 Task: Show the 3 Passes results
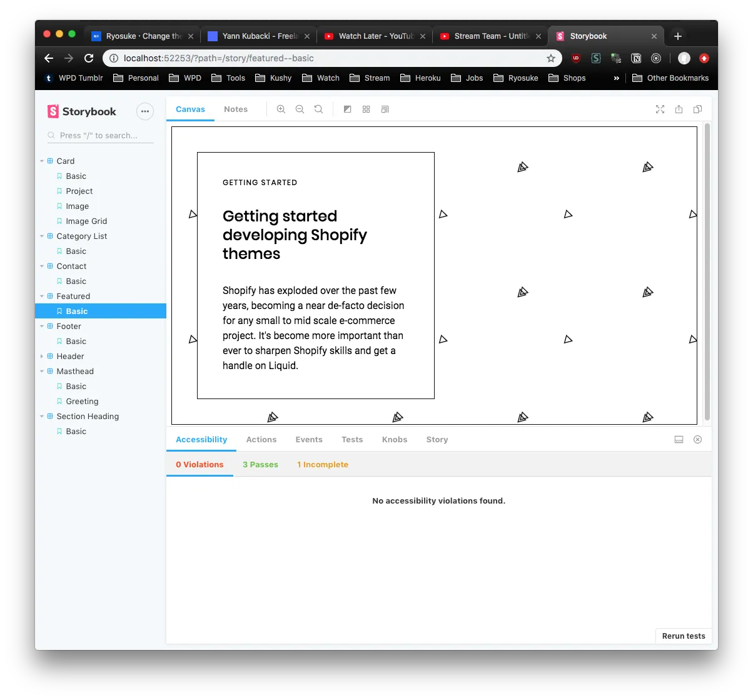click(260, 465)
